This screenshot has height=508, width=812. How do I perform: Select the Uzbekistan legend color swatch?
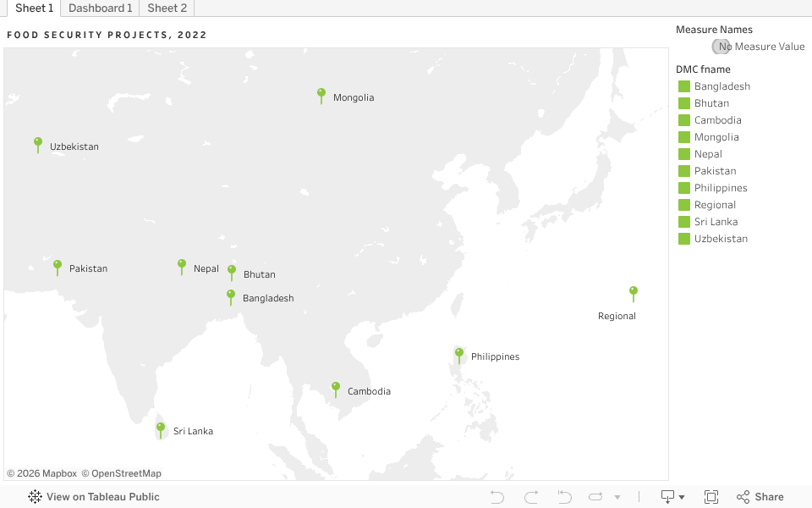684,239
